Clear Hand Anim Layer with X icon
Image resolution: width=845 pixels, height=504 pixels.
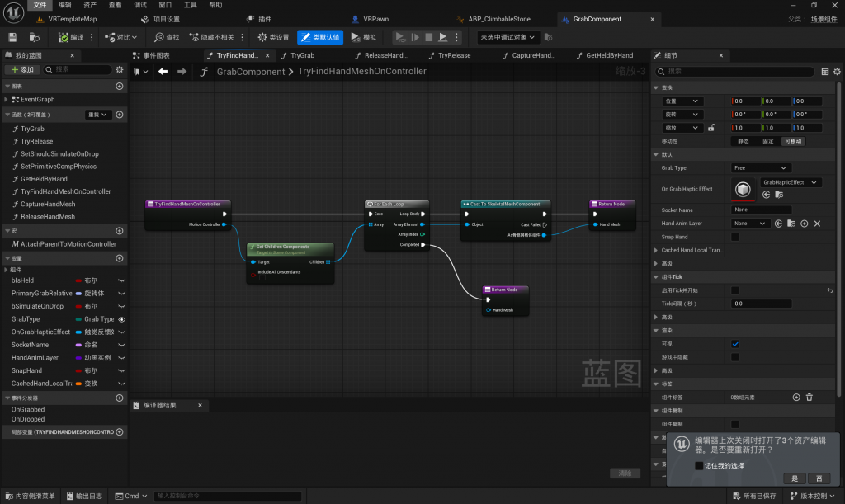(817, 224)
